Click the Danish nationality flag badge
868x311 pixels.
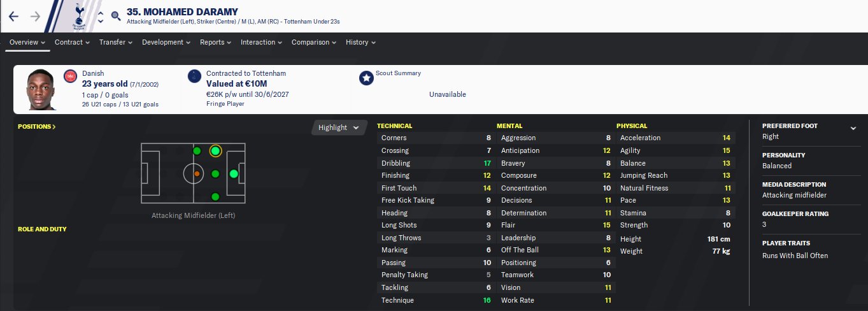tap(70, 77)
